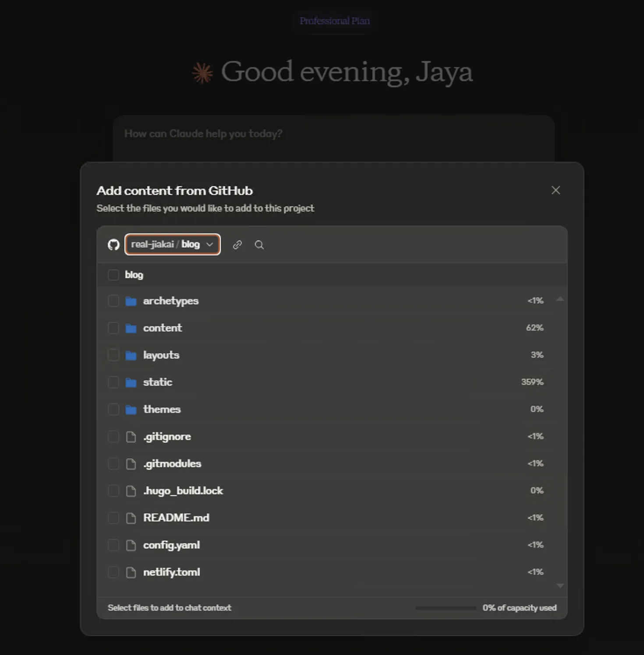Select the .gitmodules file name
This screenshot has width=644, height=655.
pos(172,464)
